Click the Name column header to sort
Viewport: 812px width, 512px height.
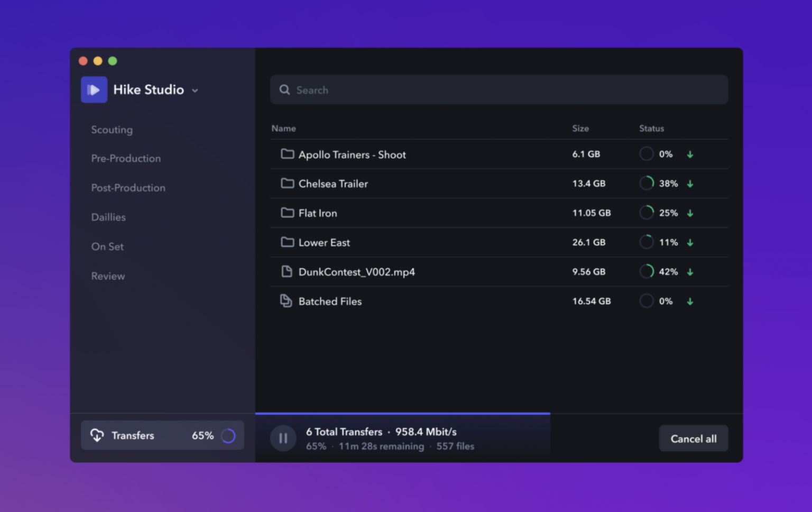click(x=284, y=128)
